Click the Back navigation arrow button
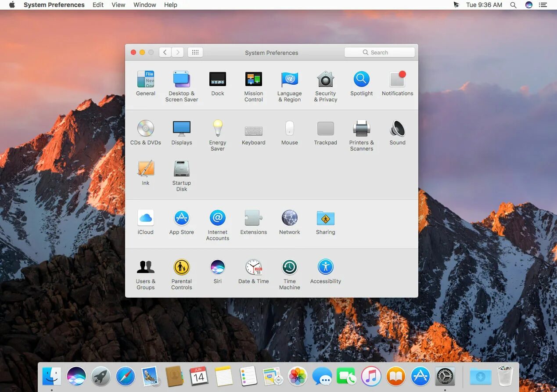The width and height of the screenshot is (557, 392). pos(165,52)
